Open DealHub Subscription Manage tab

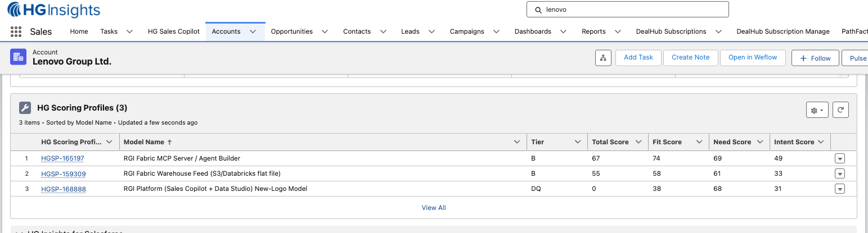pyautogui.click(x=783, y=31)
